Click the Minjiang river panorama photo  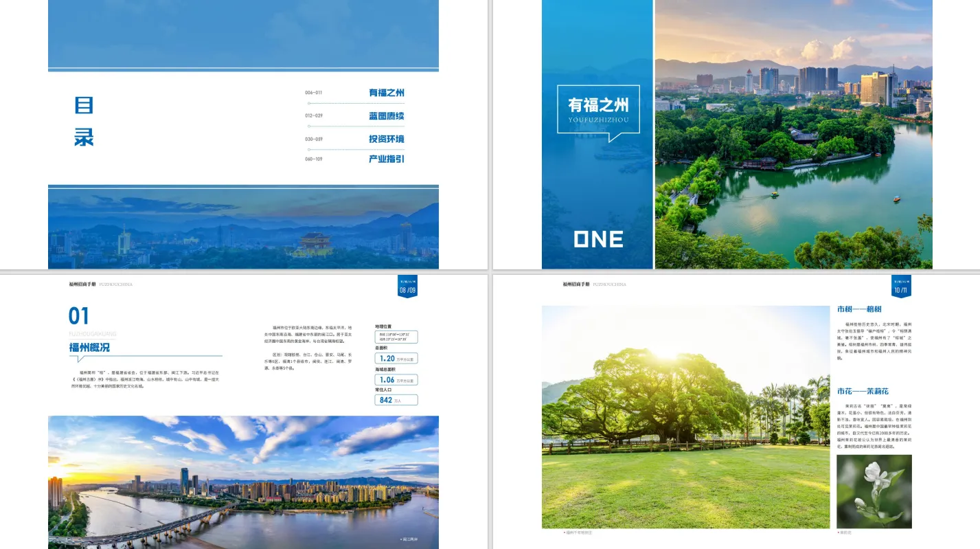(243, 482)
